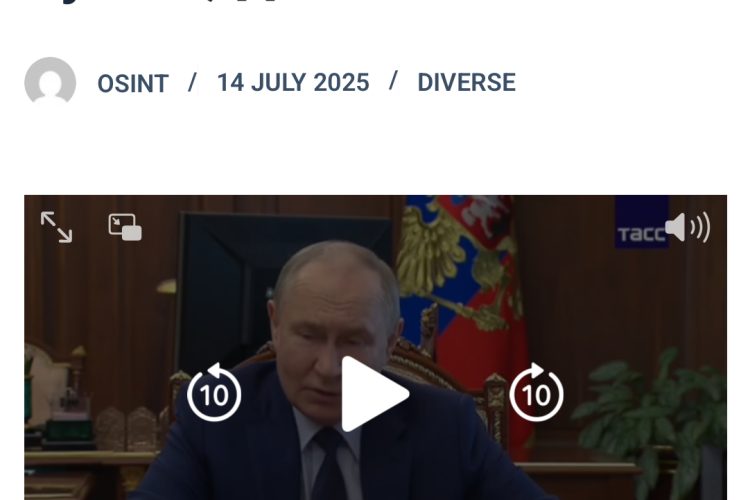This screenshot has height=500, width=750.
Task: Click the TASS logo watermark in the video
Action: coord(641,222)
